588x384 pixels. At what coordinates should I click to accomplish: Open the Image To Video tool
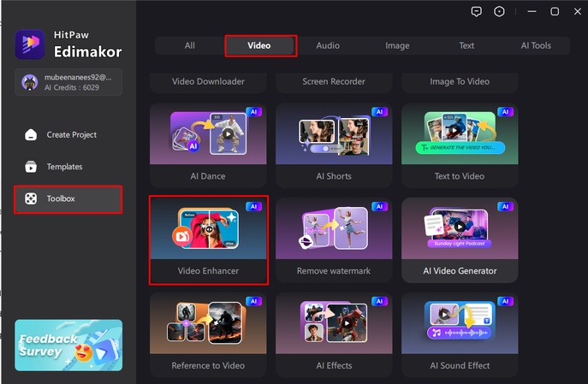[x=460, y=82]
